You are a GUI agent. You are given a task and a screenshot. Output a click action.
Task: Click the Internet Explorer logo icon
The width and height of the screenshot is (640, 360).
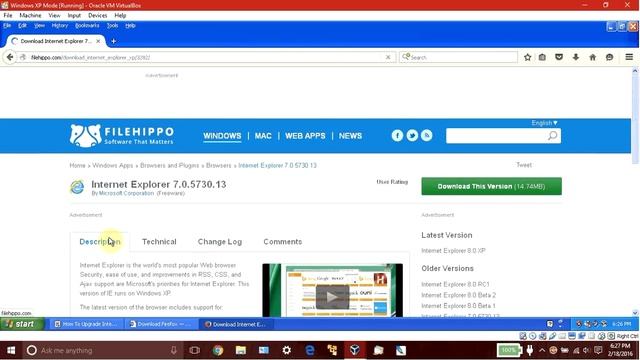[77, 187]
